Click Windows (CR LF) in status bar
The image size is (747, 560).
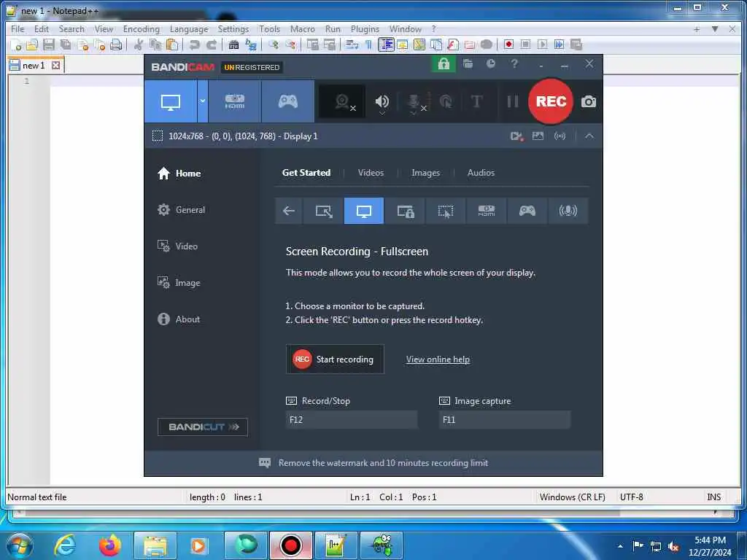coord(572,497)
